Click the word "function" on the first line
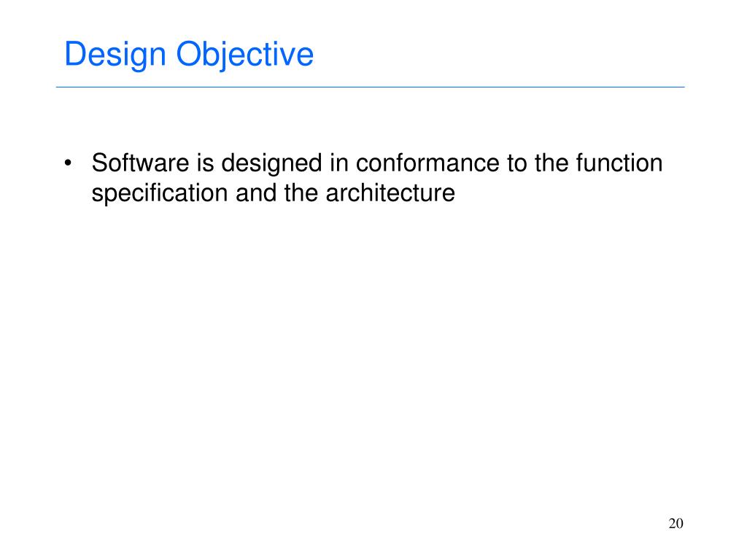Screen dimensions: 747x560 619,163
